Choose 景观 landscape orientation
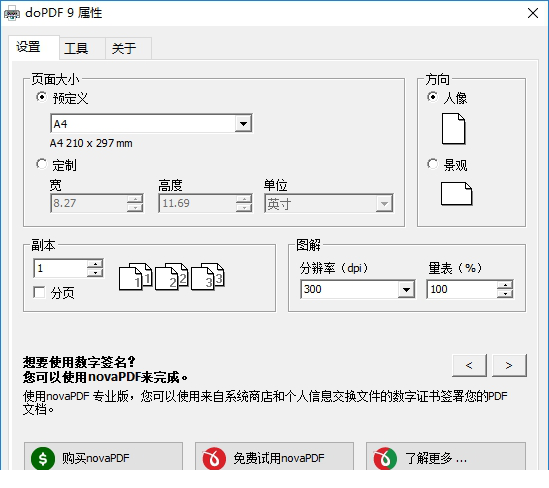 (x=432, y=164)
